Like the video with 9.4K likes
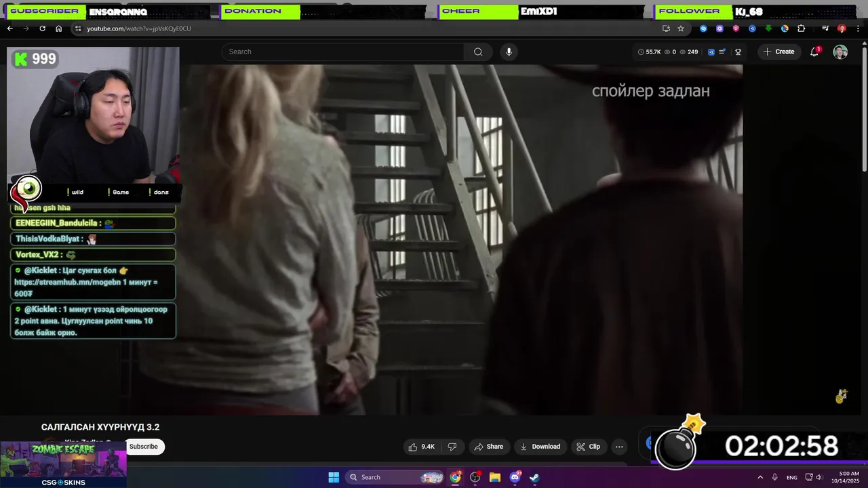868x488 pixels. 421,447
